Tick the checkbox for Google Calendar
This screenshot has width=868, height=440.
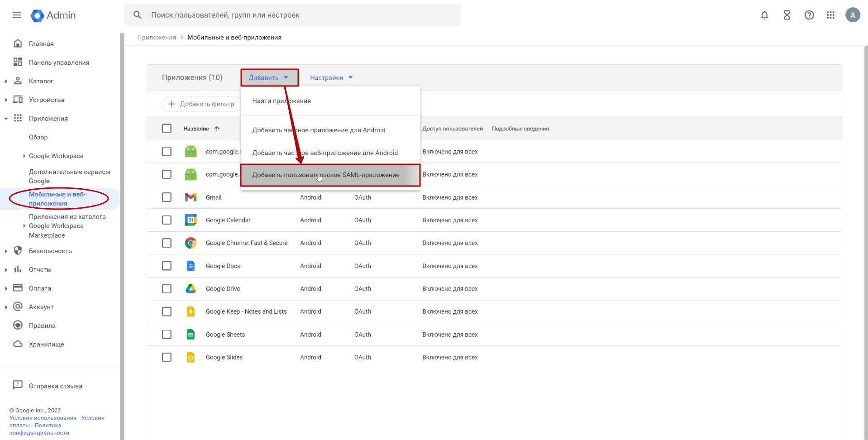(x=167, y=220)
